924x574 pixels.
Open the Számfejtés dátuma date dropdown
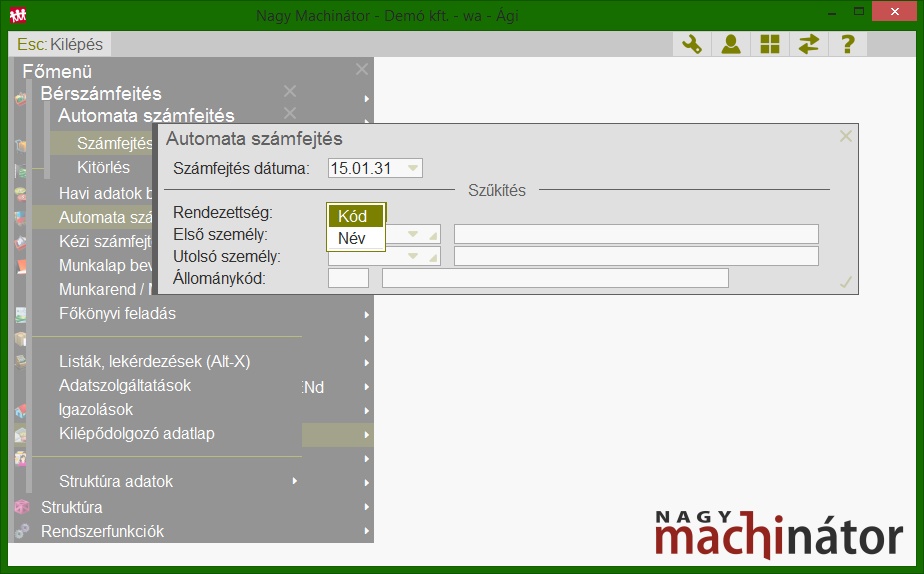pos(412,168)
